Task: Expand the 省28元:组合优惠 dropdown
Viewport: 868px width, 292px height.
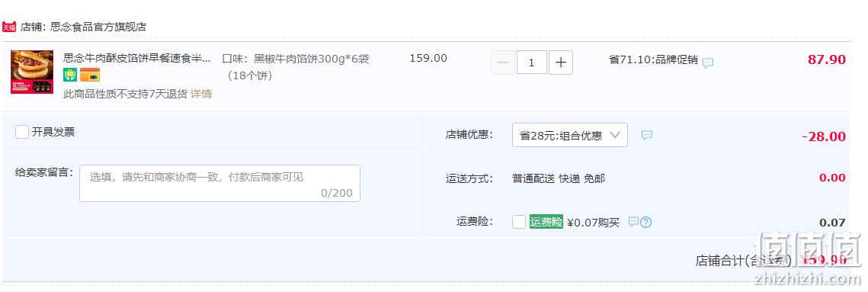Action: tap(569, 135)
